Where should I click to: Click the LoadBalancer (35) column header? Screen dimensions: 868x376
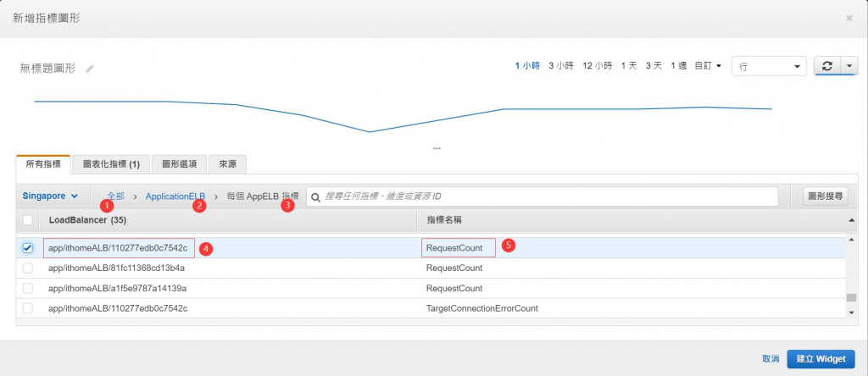coord(87,220)
